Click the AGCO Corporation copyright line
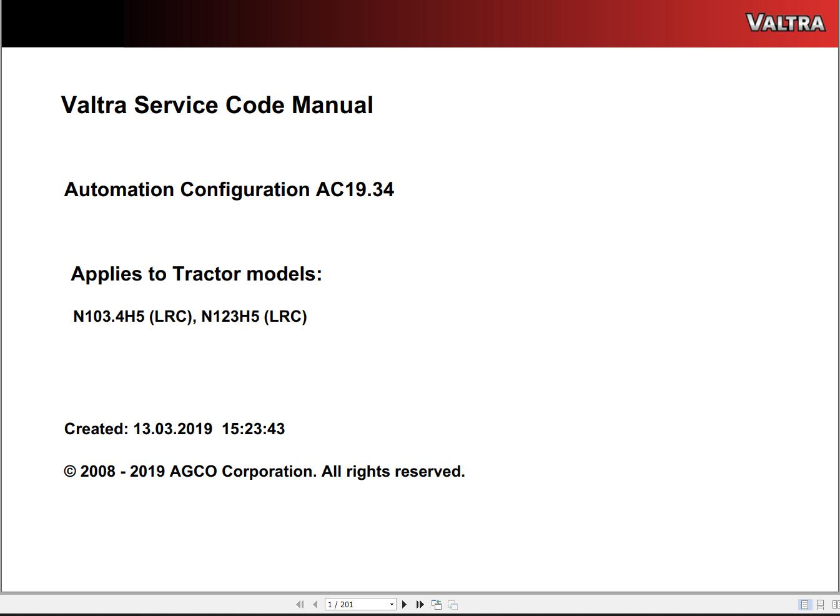 click(264, 471)
